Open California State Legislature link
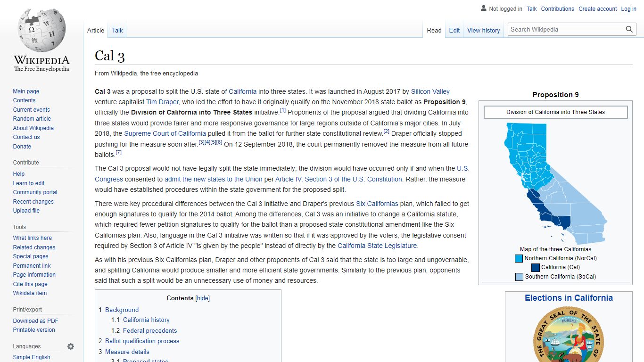The image size is (644, 362). [377, 246]
